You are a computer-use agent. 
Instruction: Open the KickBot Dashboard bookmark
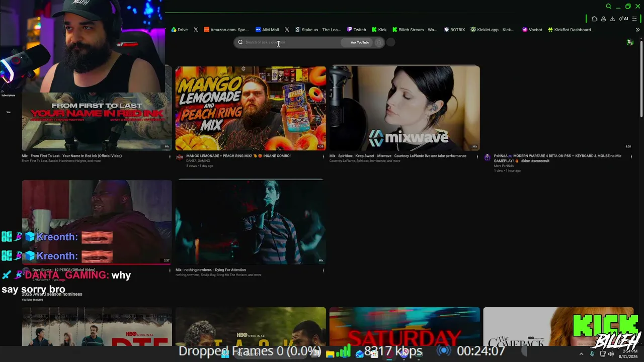tap(569, 30)
